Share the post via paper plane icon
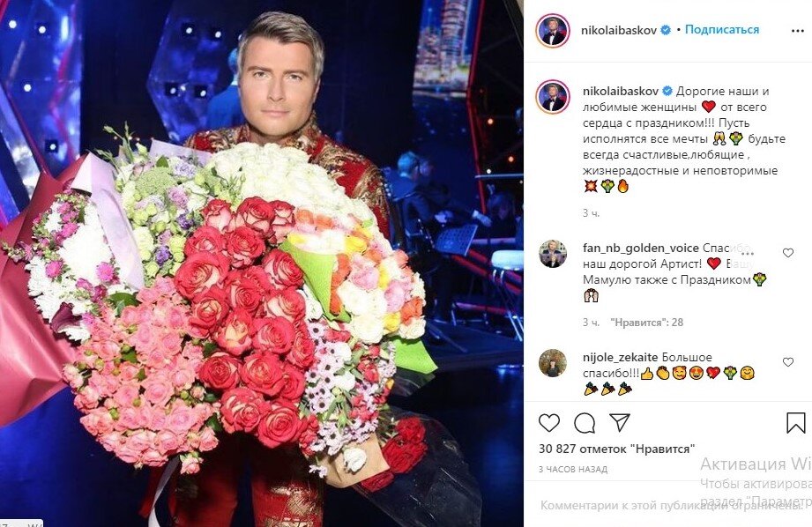This screenshot has width=812, height=527. (619, 422)
